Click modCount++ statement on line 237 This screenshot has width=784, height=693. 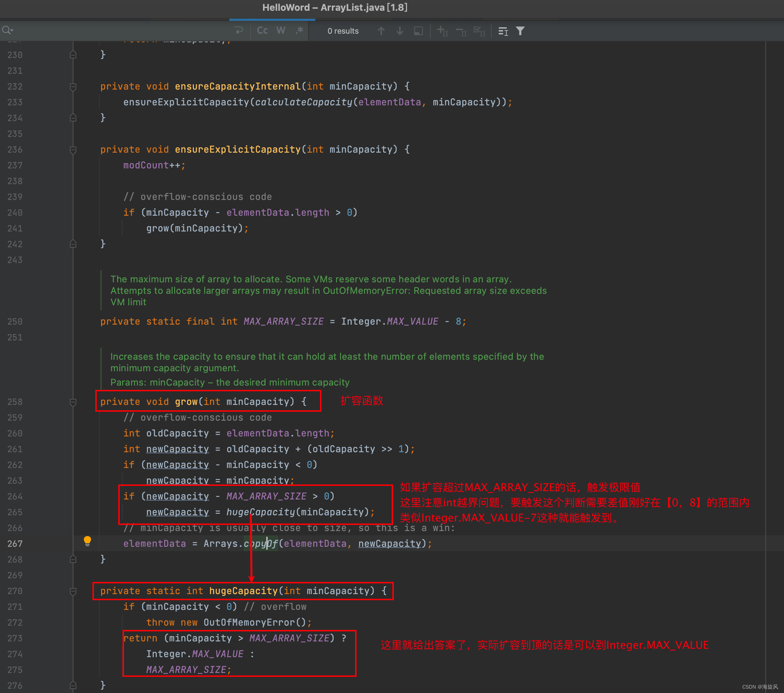click(154, 165)
